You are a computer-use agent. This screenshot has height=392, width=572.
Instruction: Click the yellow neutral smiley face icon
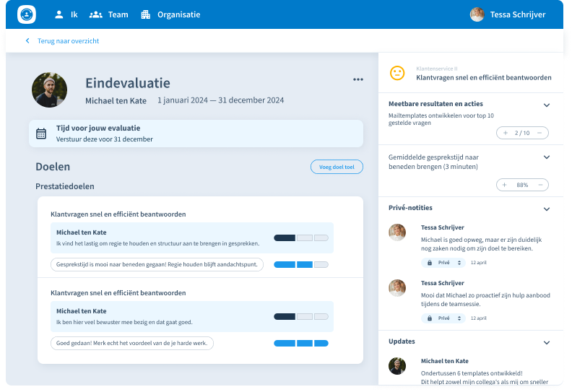click(397, 73)
